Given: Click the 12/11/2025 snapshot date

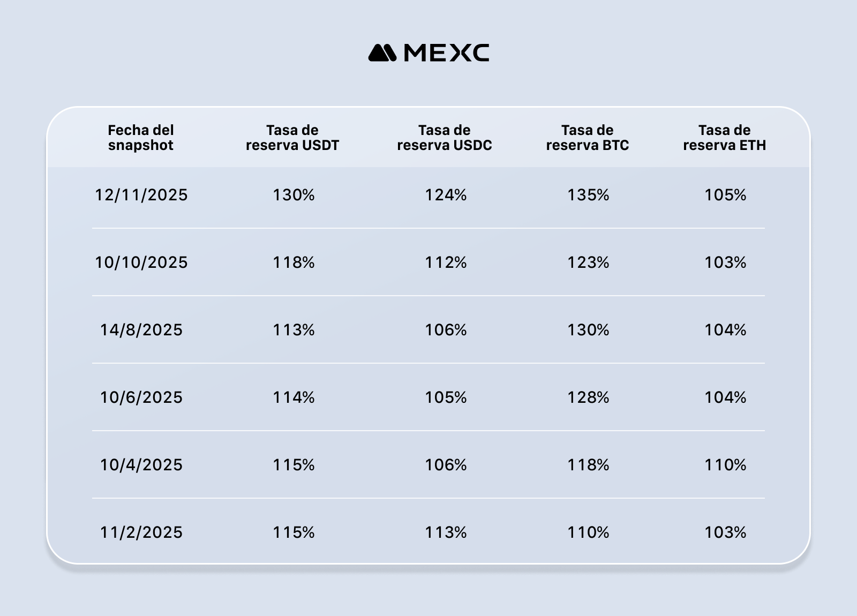Looking at the screenshot, I should point(141,195).
